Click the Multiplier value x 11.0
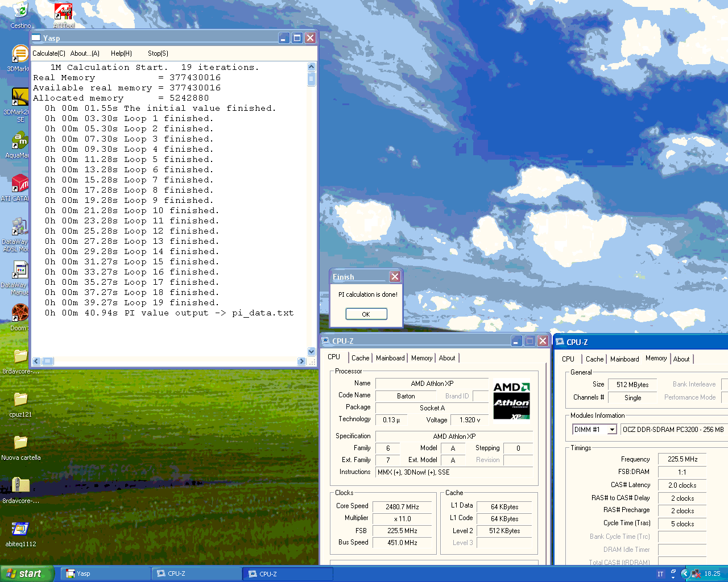The width and height of the screenshot is (728, 582). point(402,519)
